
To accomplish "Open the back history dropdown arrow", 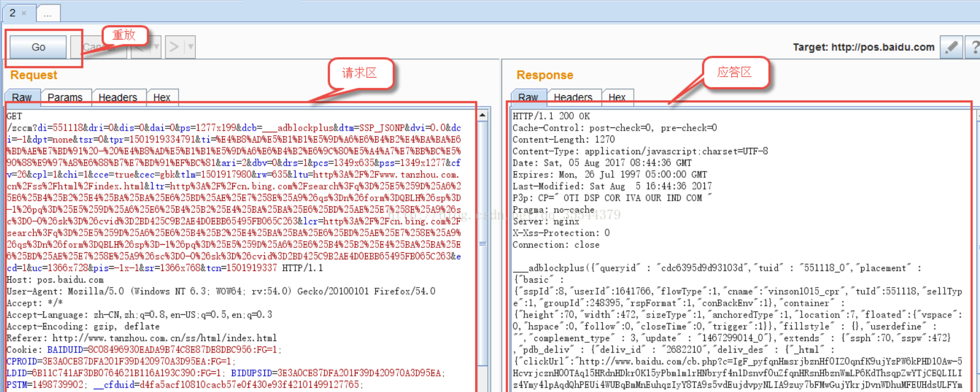I will pyautogui.click(x=156, y=47).
